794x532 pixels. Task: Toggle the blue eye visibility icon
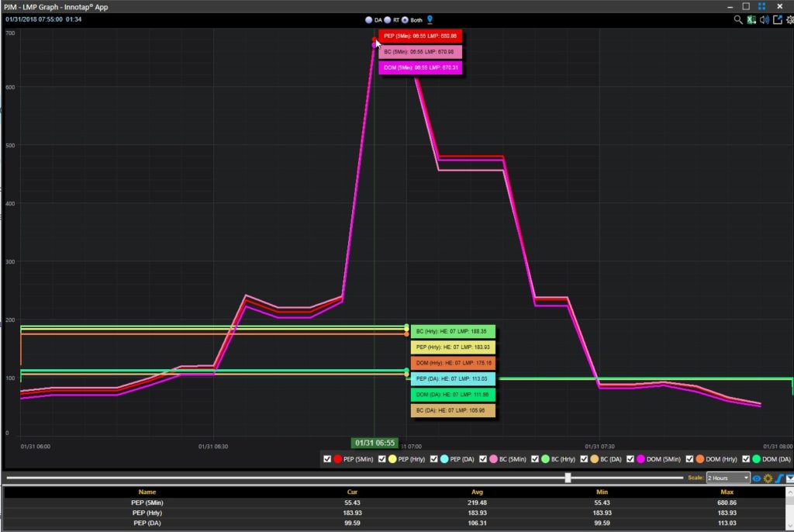(x=757, y=478)
